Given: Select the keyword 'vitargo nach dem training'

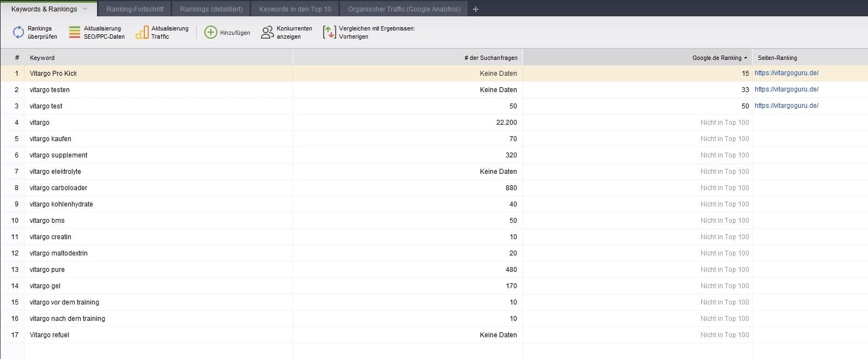Looking at the screenshot, I should [67, 319].
